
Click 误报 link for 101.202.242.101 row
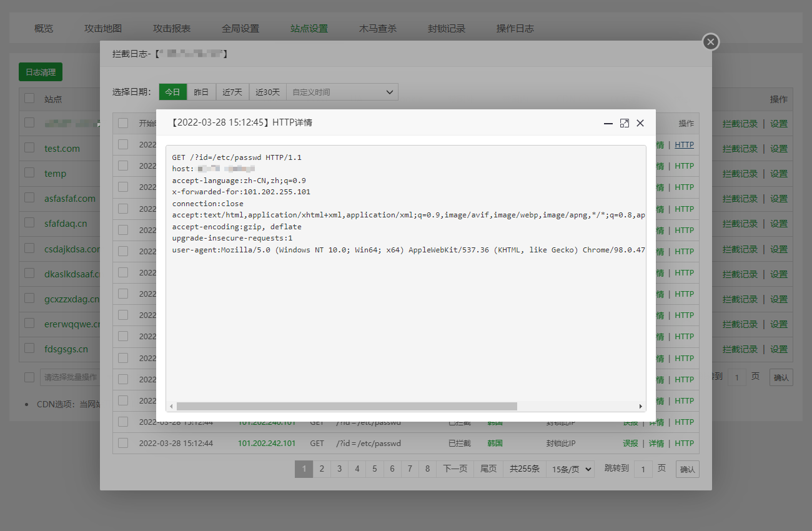tap(630, 443)
